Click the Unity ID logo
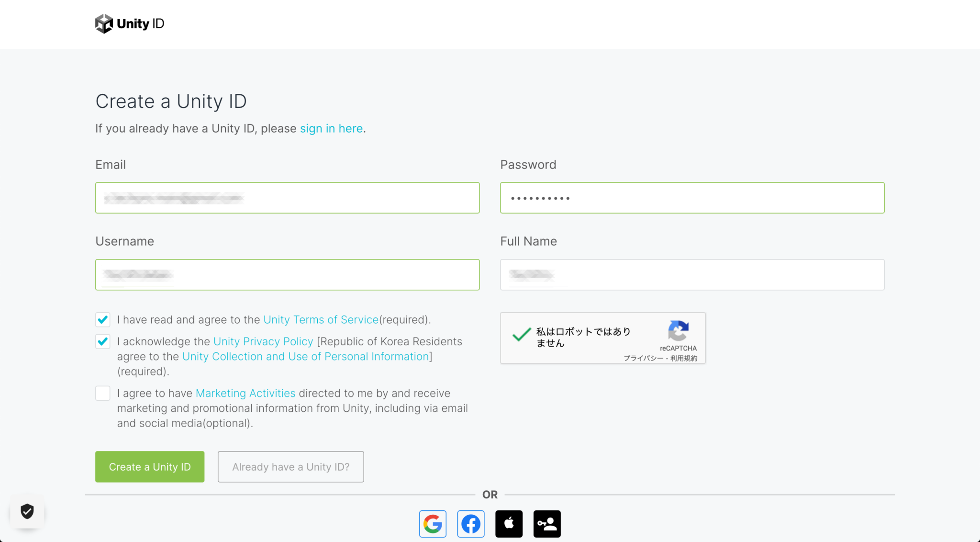This screenshot has width=980, height=542. [x=129, y=23]
